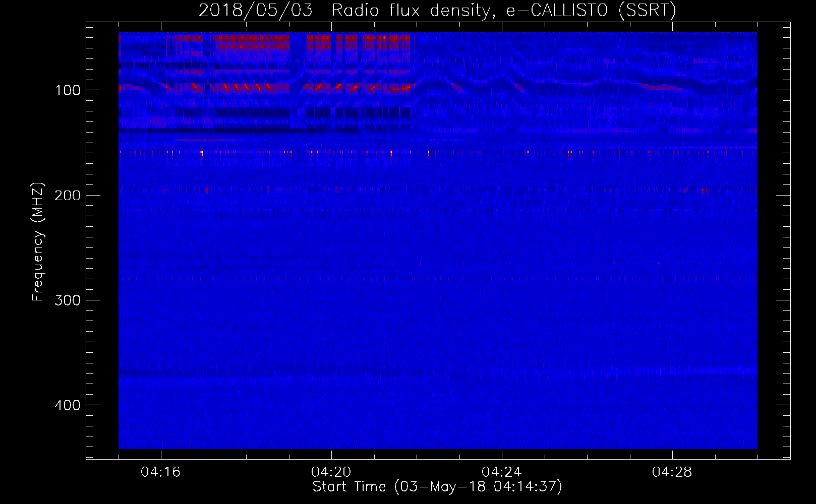Image resolution: width=816 pixels, height=504 pixels.
Task: Click the plot title "2018/05/03 Radio flux density, e-CALLISTO (SSRT)"
Action: pos(437,11)
